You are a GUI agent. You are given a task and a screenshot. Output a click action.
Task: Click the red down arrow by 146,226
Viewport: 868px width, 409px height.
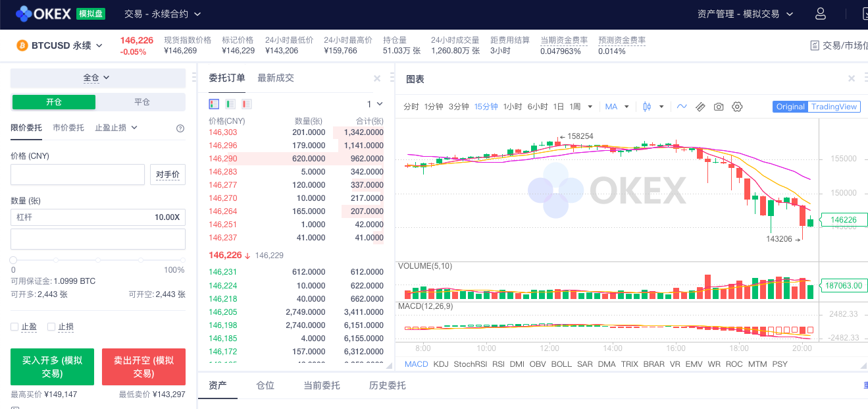(247, 256)
